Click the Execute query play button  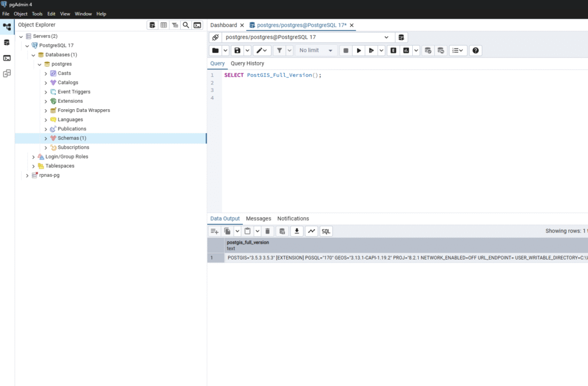(359, 51)
